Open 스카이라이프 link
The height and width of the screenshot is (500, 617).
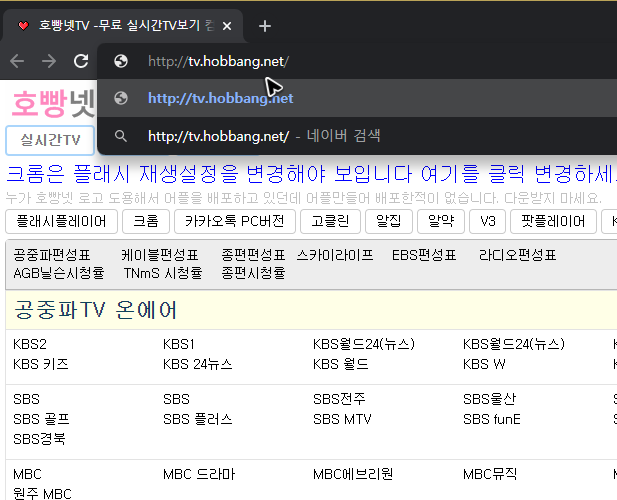click(x=335, y=255)
